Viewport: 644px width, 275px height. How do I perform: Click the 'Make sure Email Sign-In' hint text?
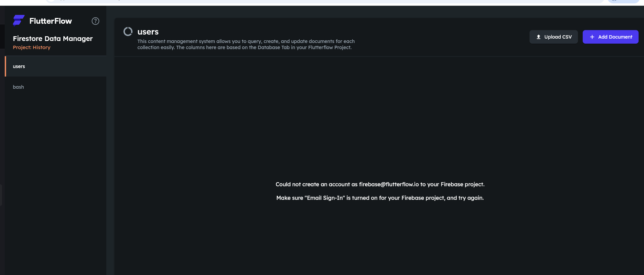tap(380, 198)
